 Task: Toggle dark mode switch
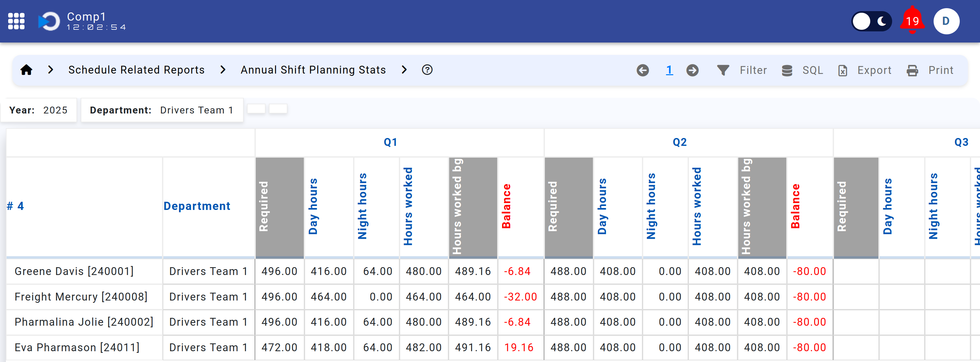click(x=871, y=21)
